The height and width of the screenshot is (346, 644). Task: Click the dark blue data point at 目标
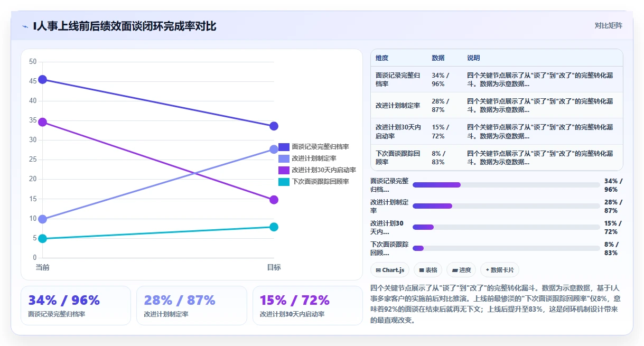[274, 126]
